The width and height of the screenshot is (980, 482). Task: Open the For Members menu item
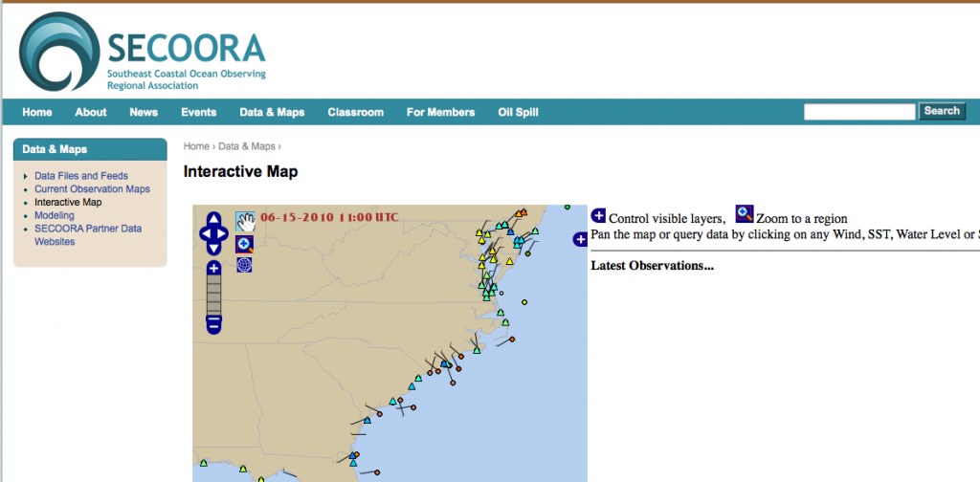[x=440, y=113]
